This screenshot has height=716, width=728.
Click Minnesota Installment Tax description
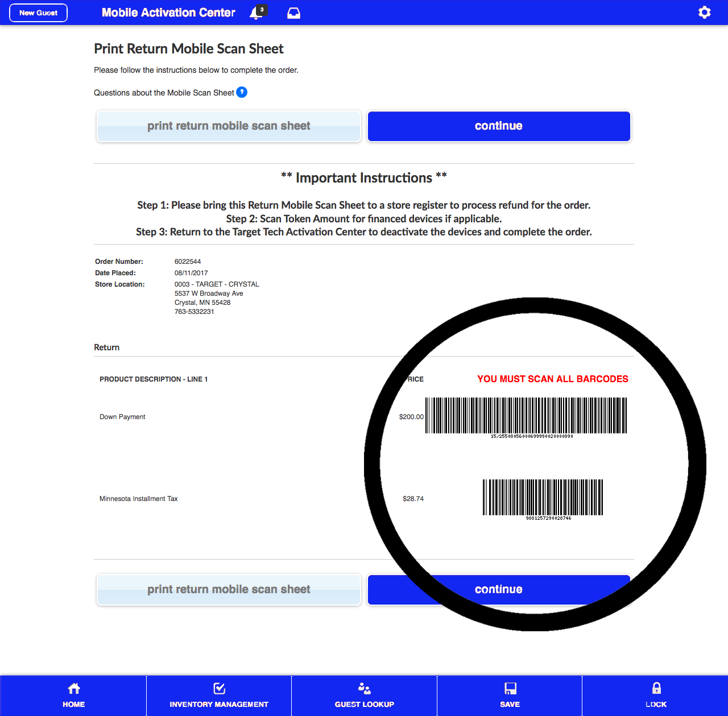(139, 499)
